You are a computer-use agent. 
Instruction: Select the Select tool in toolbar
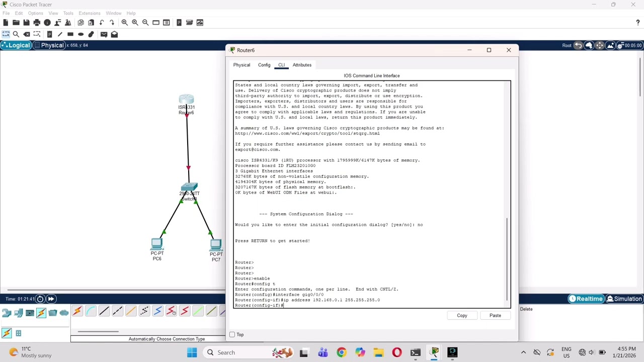tap(6, 34)
